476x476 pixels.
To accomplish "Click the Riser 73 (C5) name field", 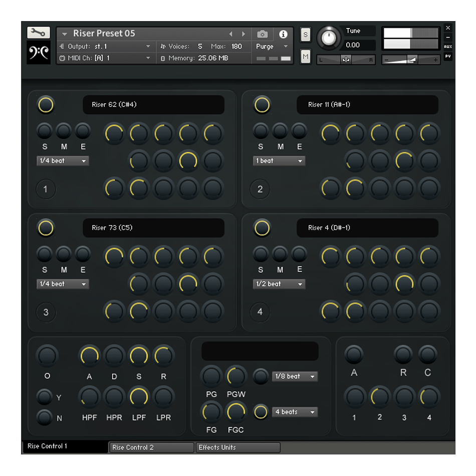I will click(x=154, y=228).
